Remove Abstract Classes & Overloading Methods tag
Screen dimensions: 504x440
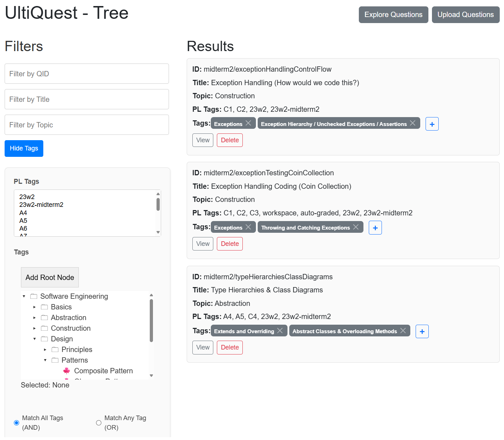(x=403, y=331)
